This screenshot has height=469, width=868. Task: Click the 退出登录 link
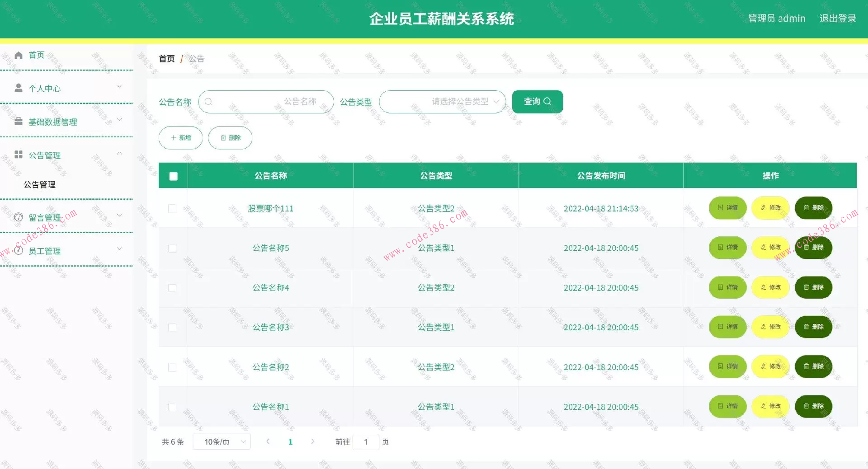(x=838, y=18)
